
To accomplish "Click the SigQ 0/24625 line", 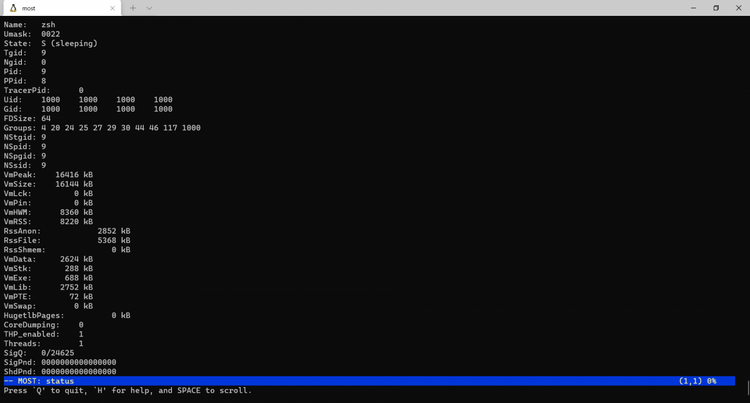I will coord(39,353).
